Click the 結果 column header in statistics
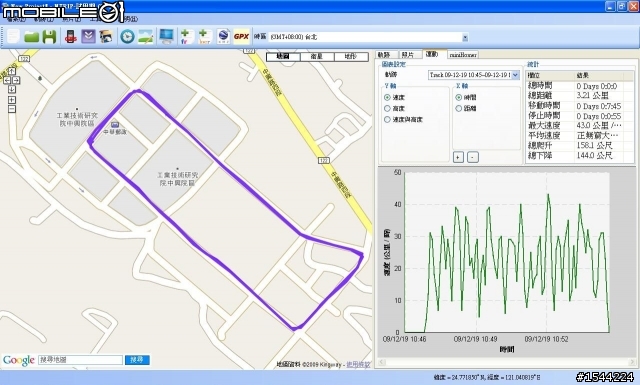 (599, 76)
